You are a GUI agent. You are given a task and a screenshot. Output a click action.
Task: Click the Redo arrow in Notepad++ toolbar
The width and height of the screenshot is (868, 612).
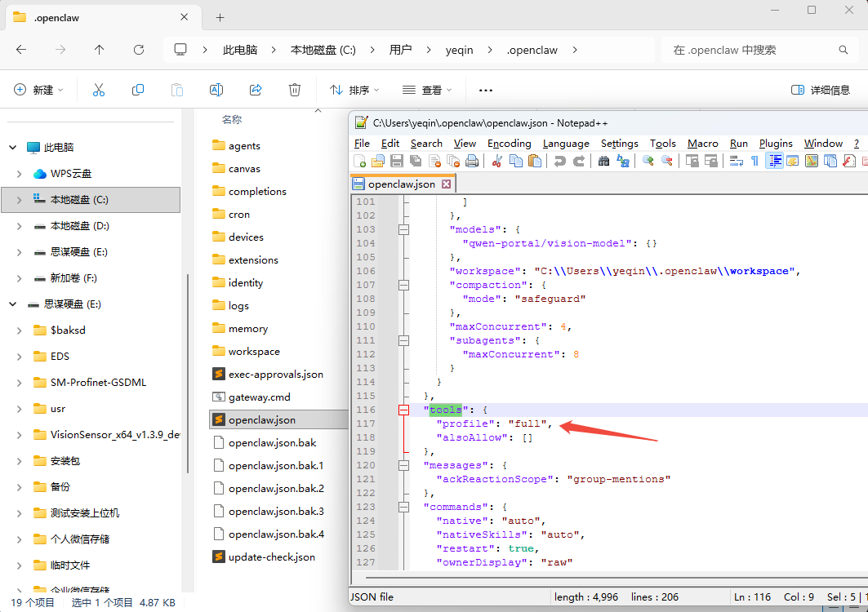click(x=578, y=161)
